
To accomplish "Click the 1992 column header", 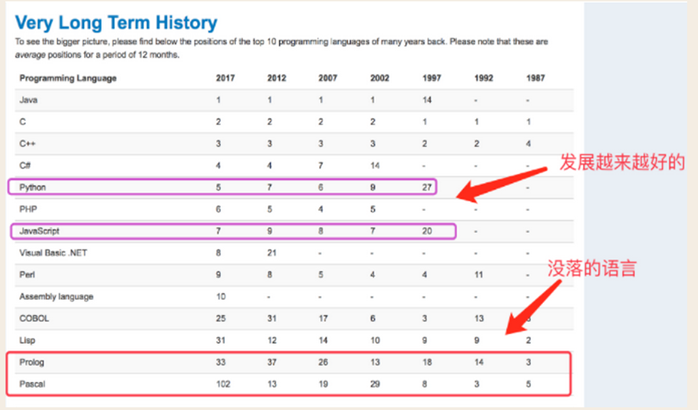I will pyautogui.click(x=483, y=78).
